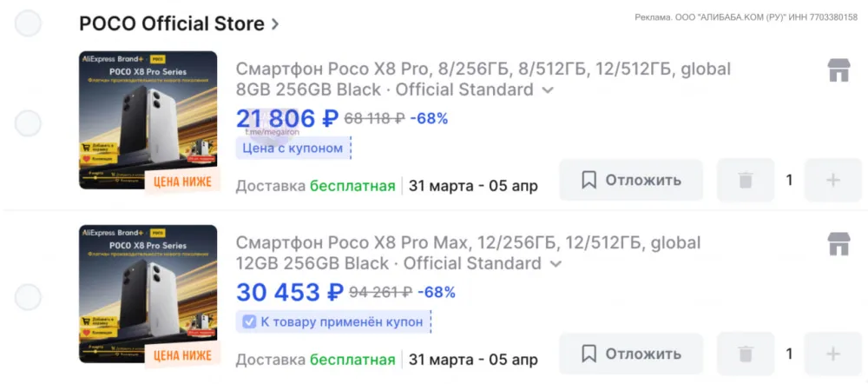
Task: Open POCO Official Store page chevron
Action: click(x=275, y=24)
